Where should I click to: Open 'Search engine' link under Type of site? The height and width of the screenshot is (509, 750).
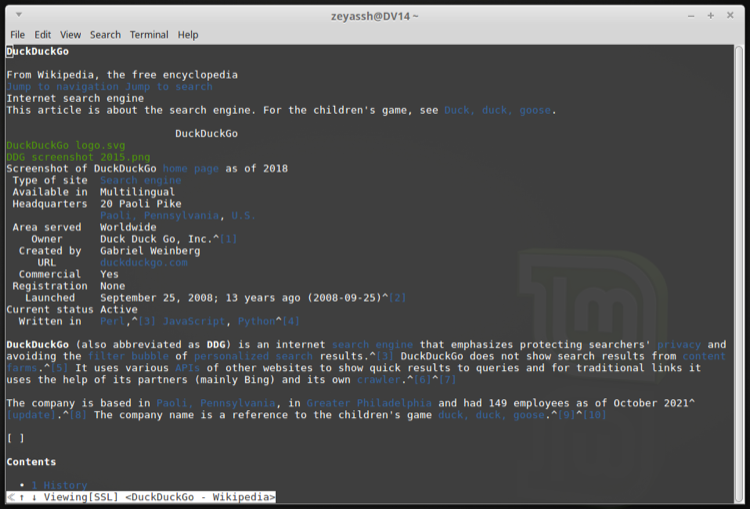pos(141,180)
